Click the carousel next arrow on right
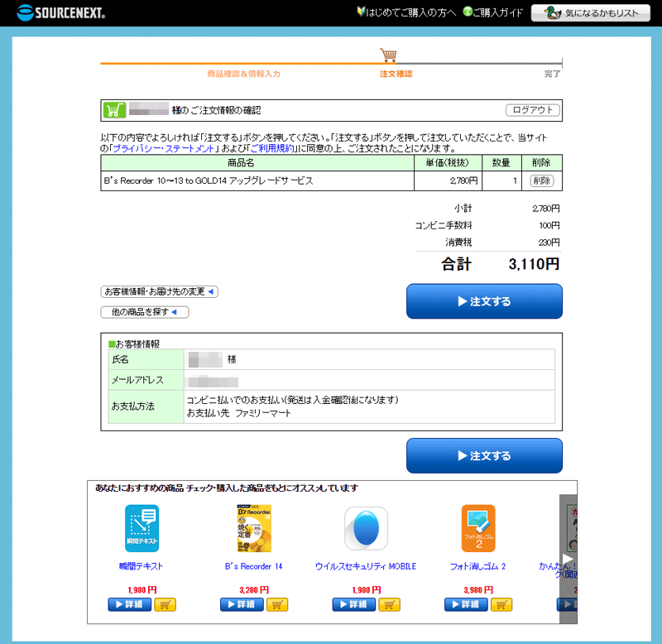This screenshot has height=644, width=662. pos(568,559)
